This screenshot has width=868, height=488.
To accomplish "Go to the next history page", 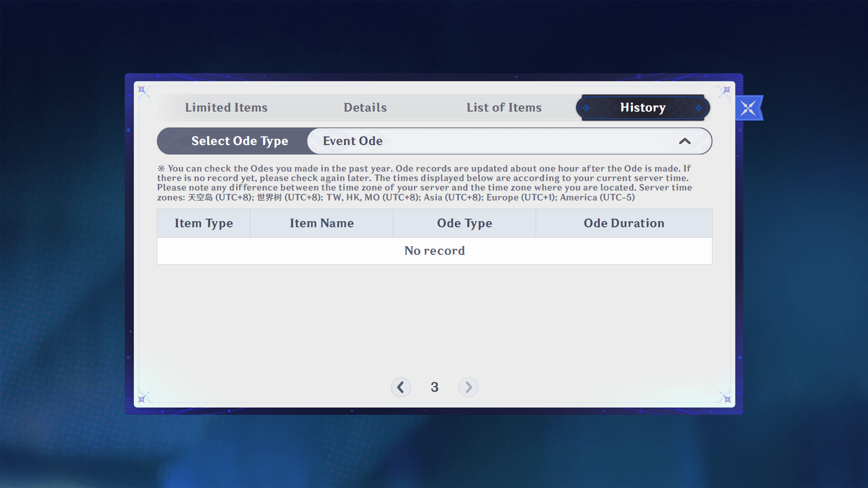I will pos(468,387).
